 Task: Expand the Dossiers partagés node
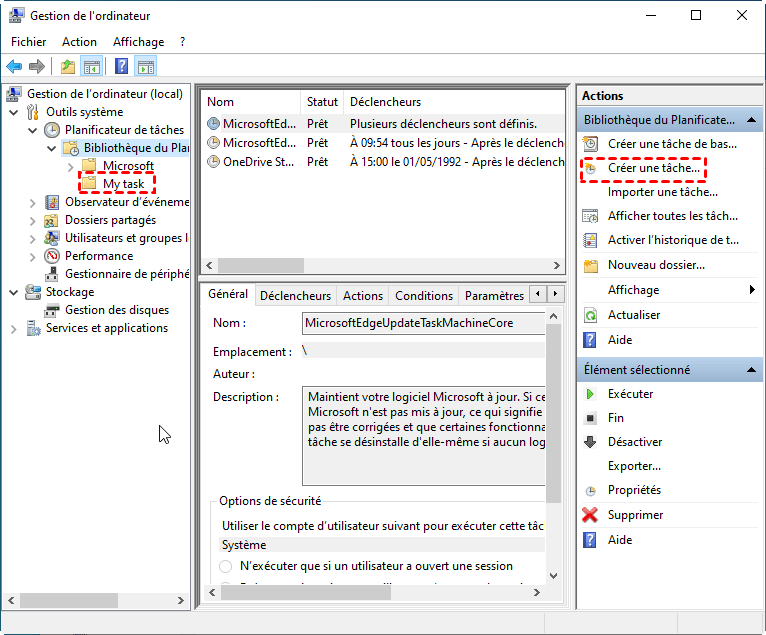coord(33,221)
